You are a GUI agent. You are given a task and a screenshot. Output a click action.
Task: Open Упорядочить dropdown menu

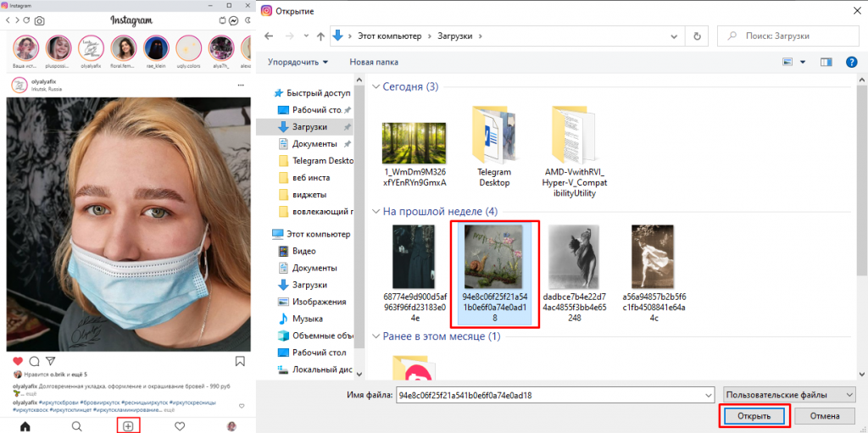coord(298,62)
